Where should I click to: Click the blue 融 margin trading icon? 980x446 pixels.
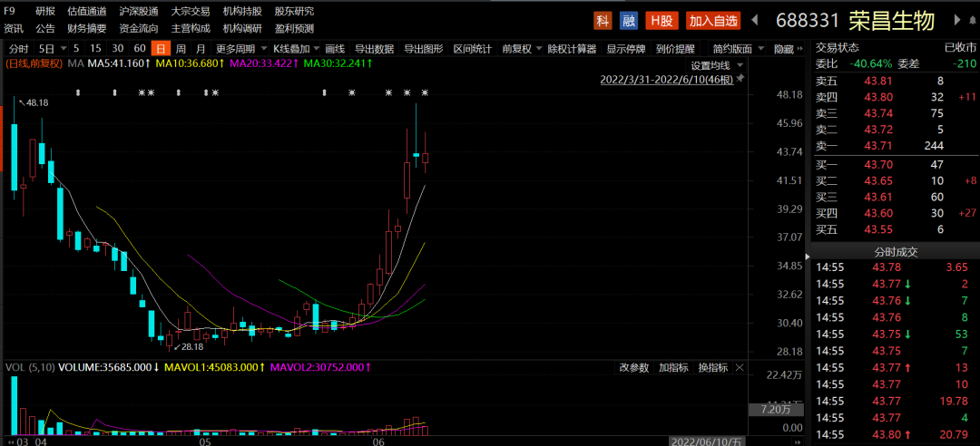click(629, 20)
